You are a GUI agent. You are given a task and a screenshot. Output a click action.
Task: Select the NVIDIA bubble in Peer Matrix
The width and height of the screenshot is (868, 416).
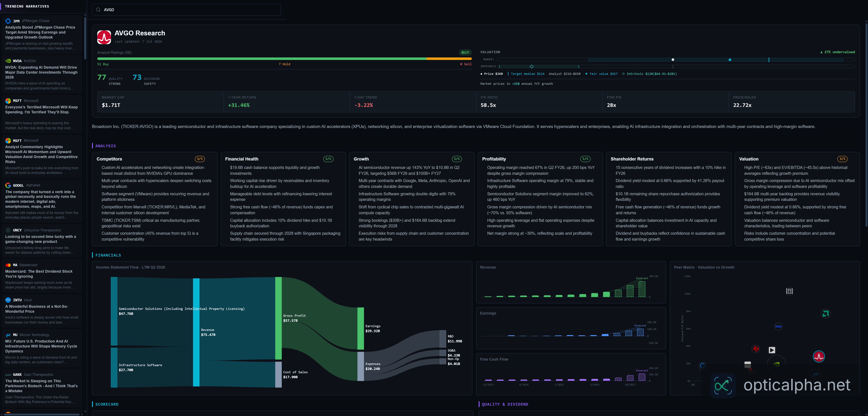click(776, 364)
